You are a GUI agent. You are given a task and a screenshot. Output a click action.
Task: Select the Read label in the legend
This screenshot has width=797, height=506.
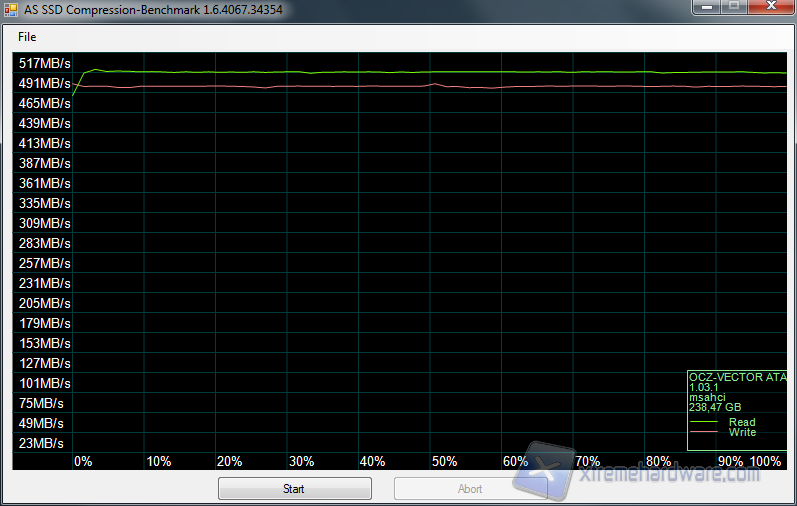pos(742,422)
